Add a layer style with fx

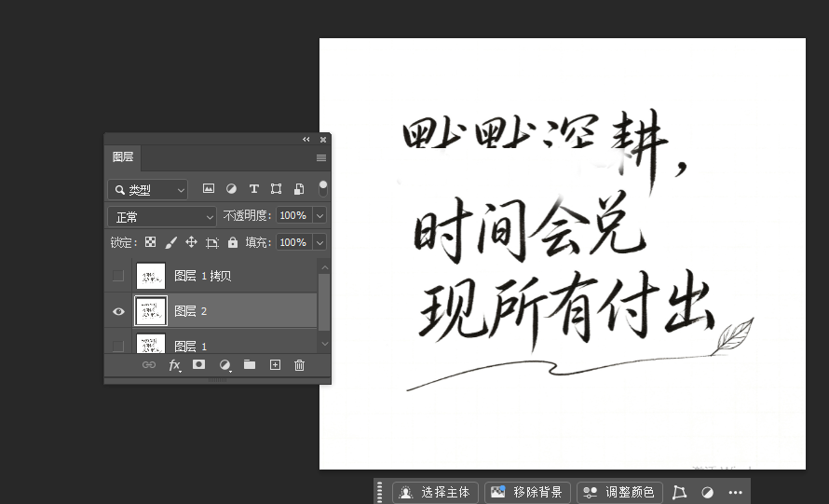(x=174, y=365)
